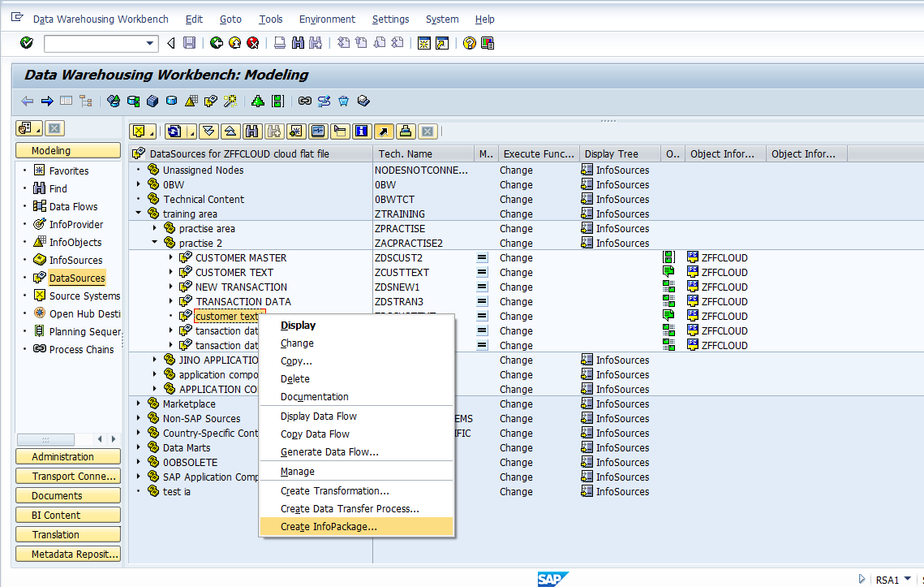Print the DataSources tree
924x587 pixels.
pyautogui.click(x=404, y=131)
